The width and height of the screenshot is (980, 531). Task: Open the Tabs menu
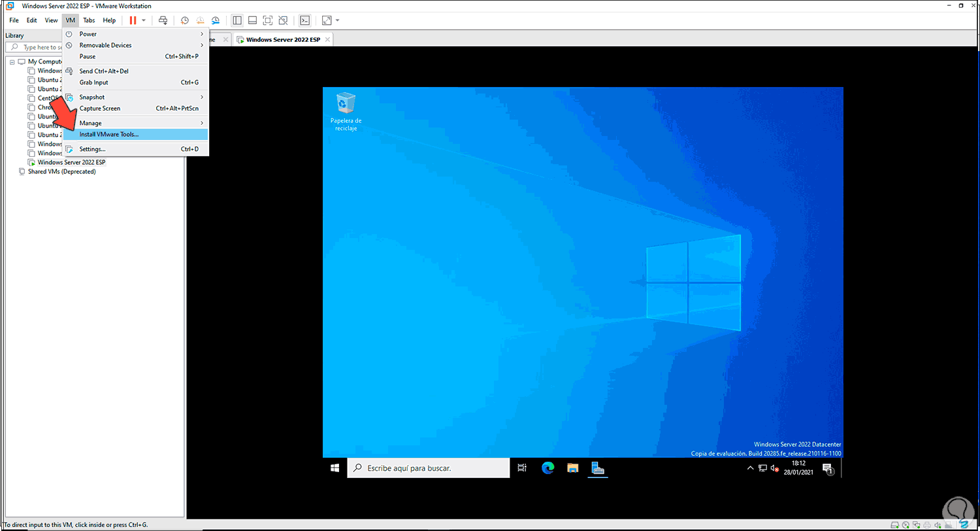[x=89, y=20]
